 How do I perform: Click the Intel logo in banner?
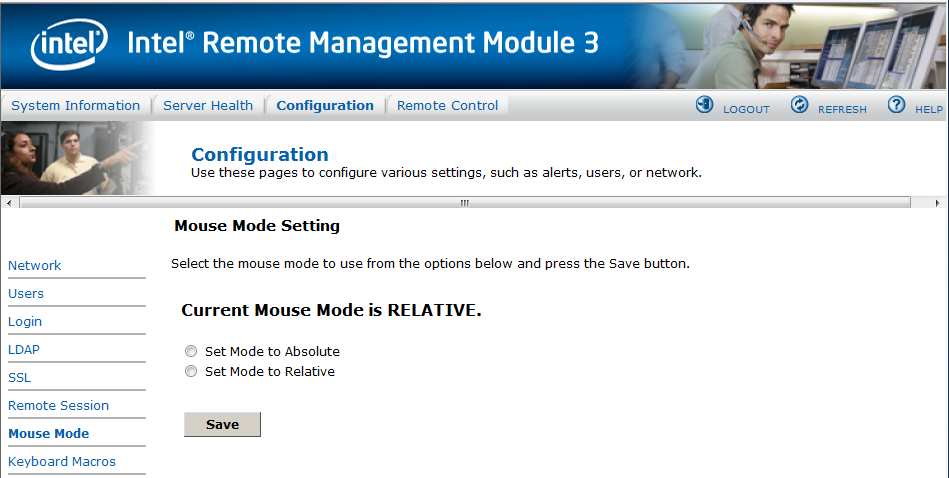tap(69, 44)
